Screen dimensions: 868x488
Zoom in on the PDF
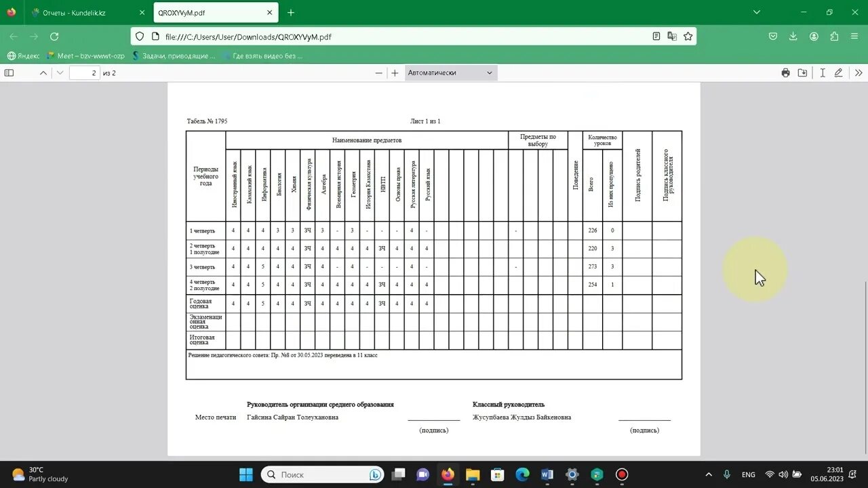(395, 73)
